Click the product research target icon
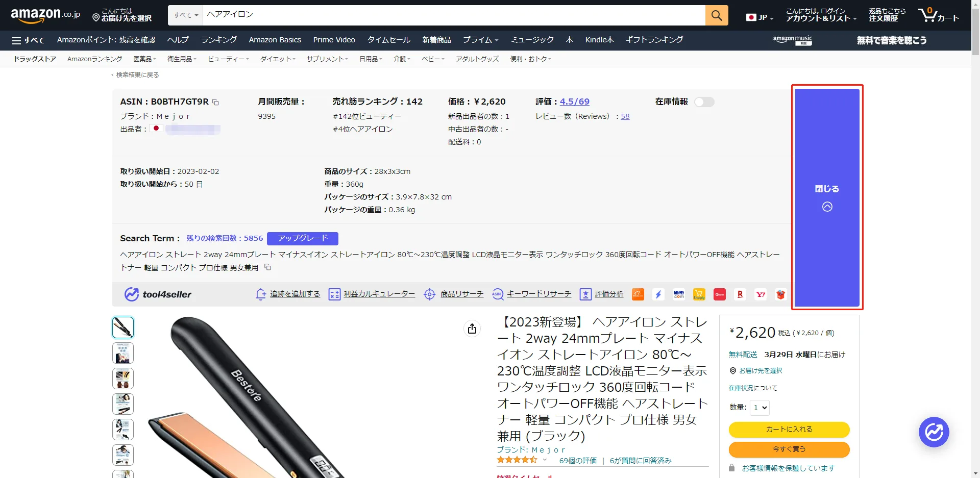The image size is (980, 478). point(430,294)
